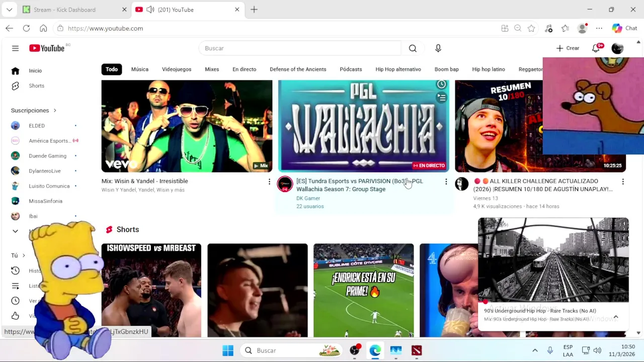This screenshot has width=644, height=362.
Task: Select Defense of the Ancients chip
Action: tap(298, 69)
